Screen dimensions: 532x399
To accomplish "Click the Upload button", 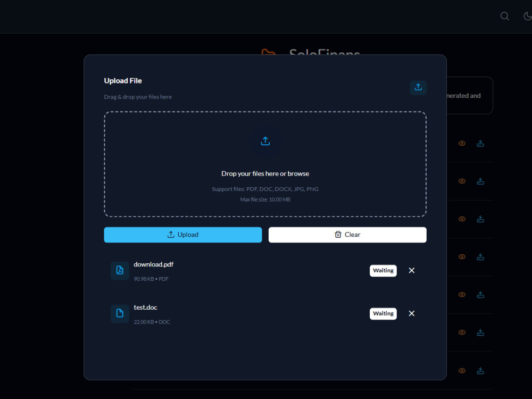I will click(183, 235).
